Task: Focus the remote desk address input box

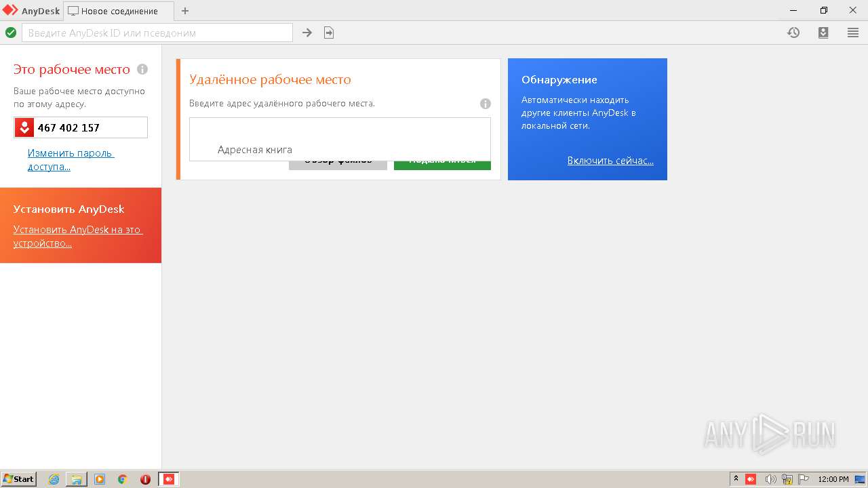Action: pos(340,129)
